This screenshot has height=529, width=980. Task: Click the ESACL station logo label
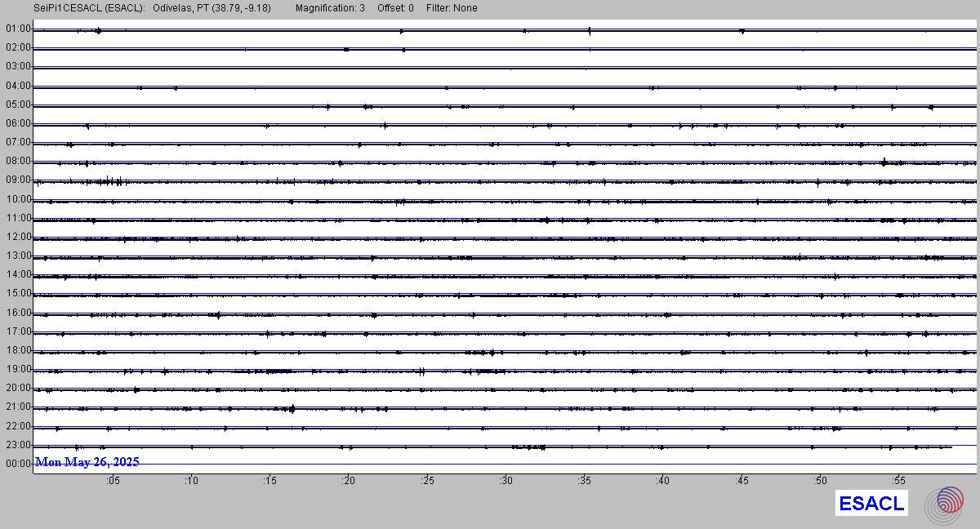(x=872, y=504)
